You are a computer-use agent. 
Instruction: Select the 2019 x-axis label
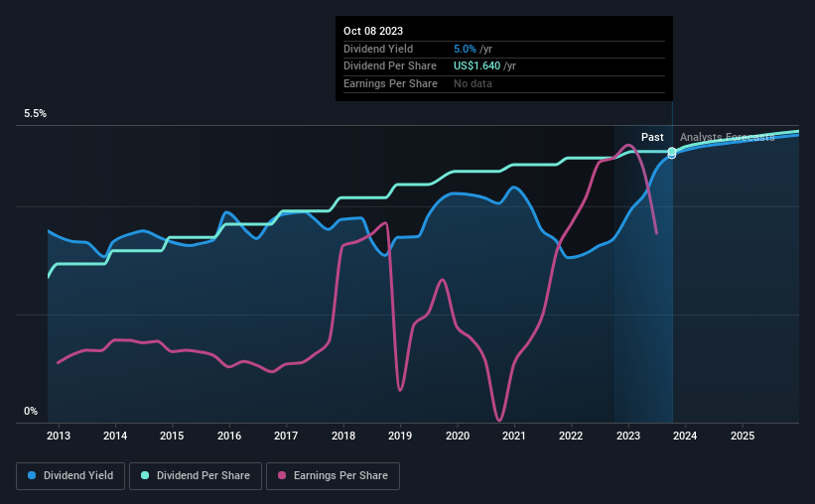[x=400, y=436]
